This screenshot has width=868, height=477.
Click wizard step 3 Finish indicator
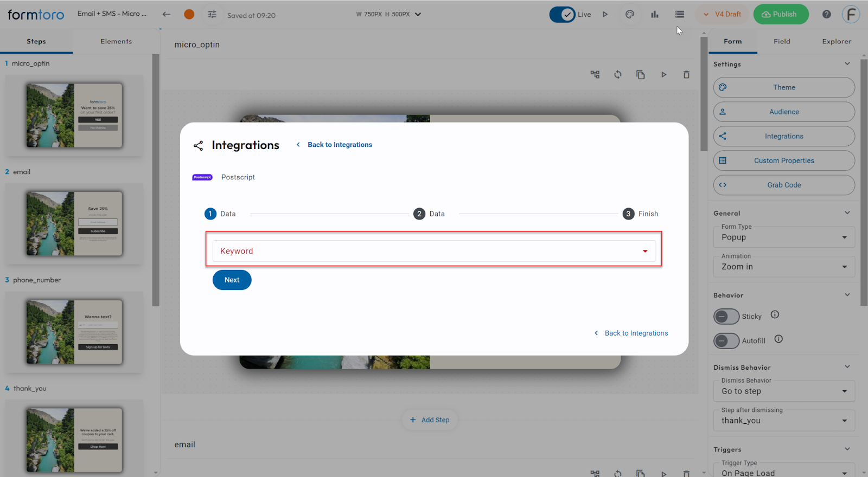[640, 214]
